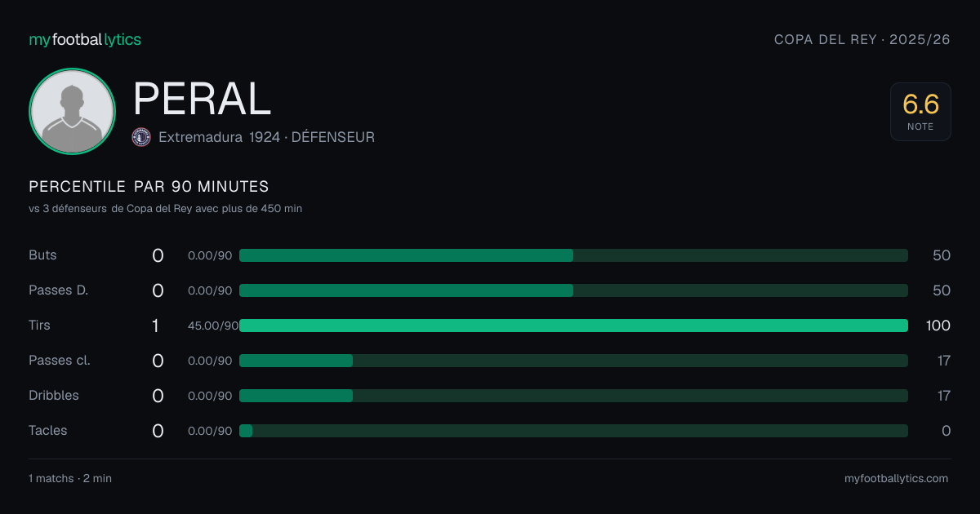The height and width of the screenshot is (514, 980).
Task: Click the player avatar photo
Action: click(x=72, y=112)
